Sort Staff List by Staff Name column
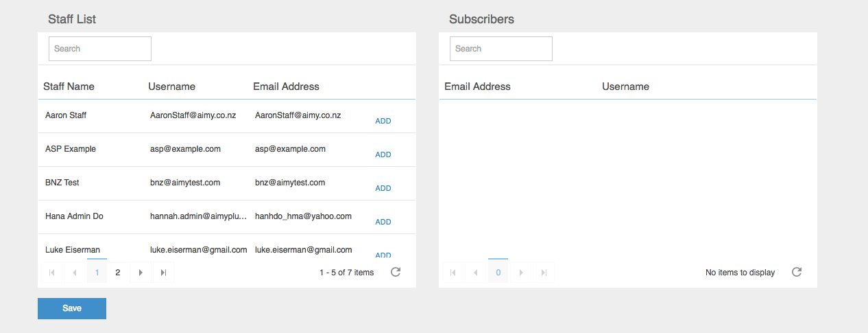The height and width of the screenshot is (333, 868). (69, 87)
